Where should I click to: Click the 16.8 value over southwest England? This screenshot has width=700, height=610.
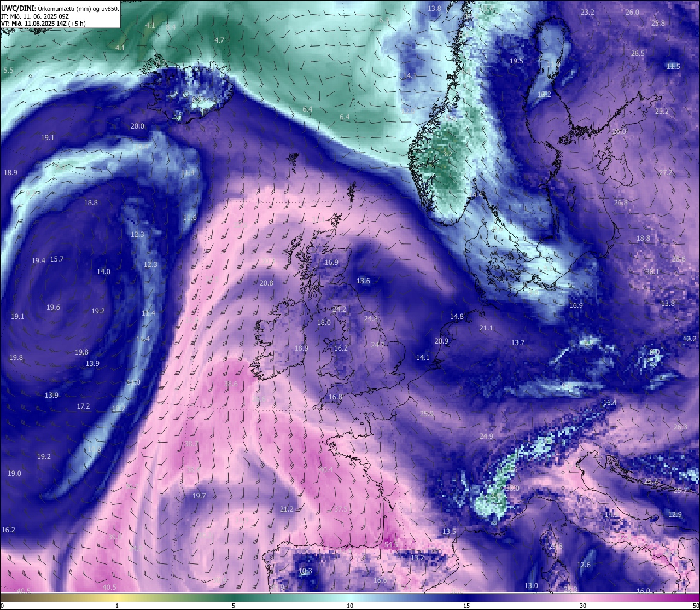point(335,397)
